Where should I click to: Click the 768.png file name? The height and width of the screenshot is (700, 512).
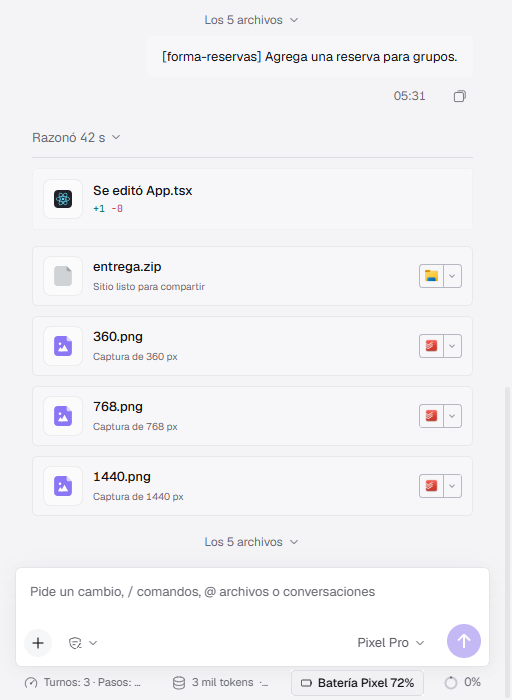pos(118,407)
